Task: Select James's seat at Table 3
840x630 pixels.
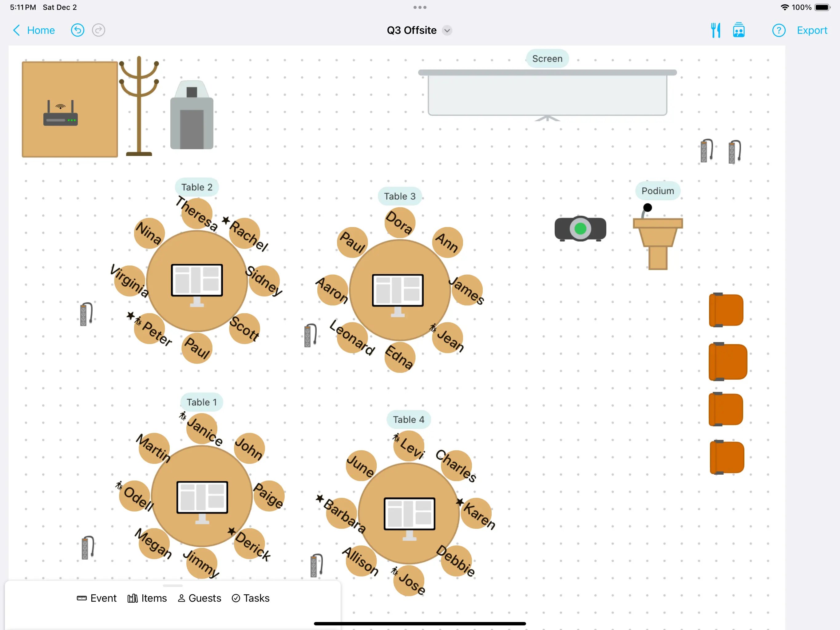Action: [x=467, y=290]
